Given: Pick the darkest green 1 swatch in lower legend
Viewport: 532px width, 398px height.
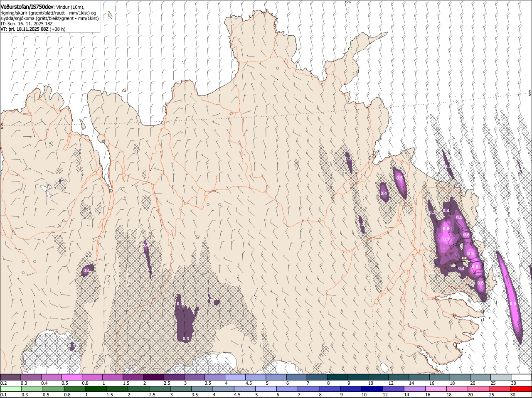Looking at the screenshot, I should 96,389.
